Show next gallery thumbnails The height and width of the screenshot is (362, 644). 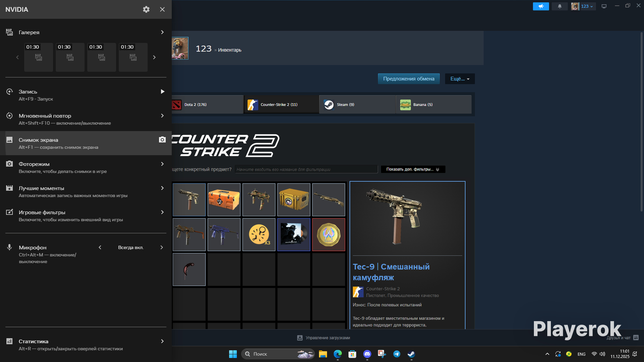(154, 57)
